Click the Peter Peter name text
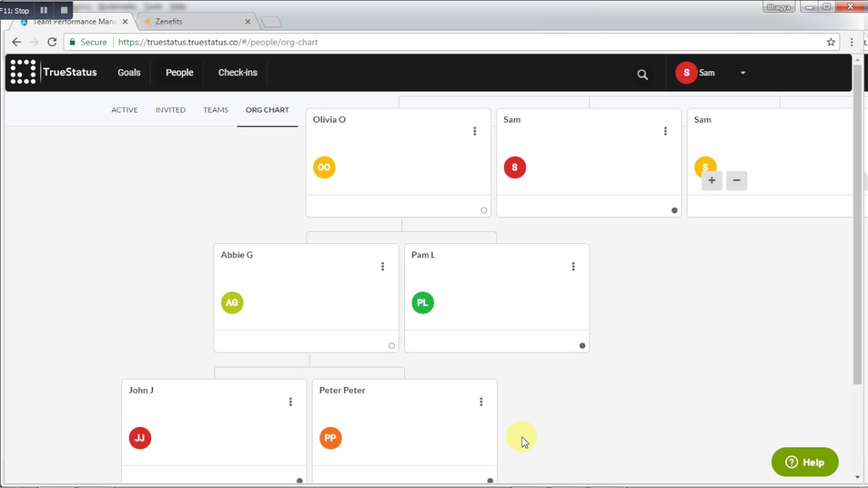 click(342, 390)
